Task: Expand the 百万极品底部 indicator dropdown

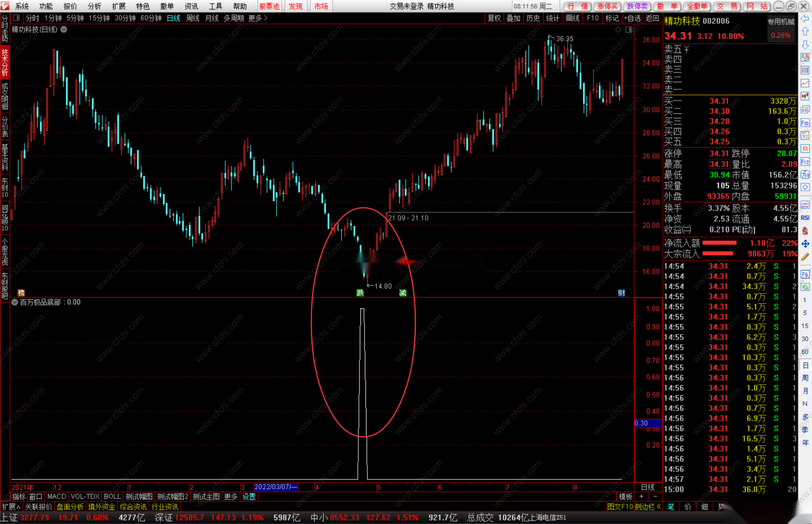Action: pyautogui.click(x=15, y=302)
